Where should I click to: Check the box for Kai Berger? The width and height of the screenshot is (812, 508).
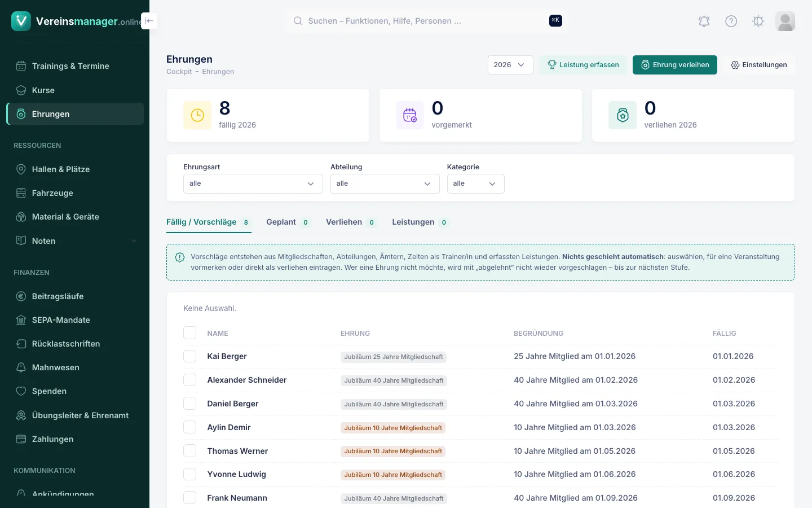coord(189,356)
